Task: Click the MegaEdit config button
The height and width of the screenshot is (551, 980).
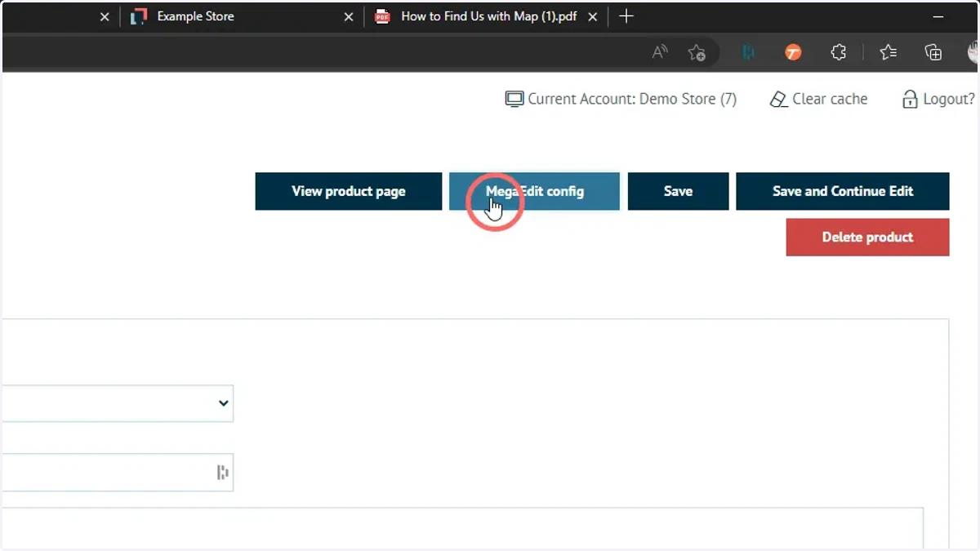Action: click(x=534, y=191)
